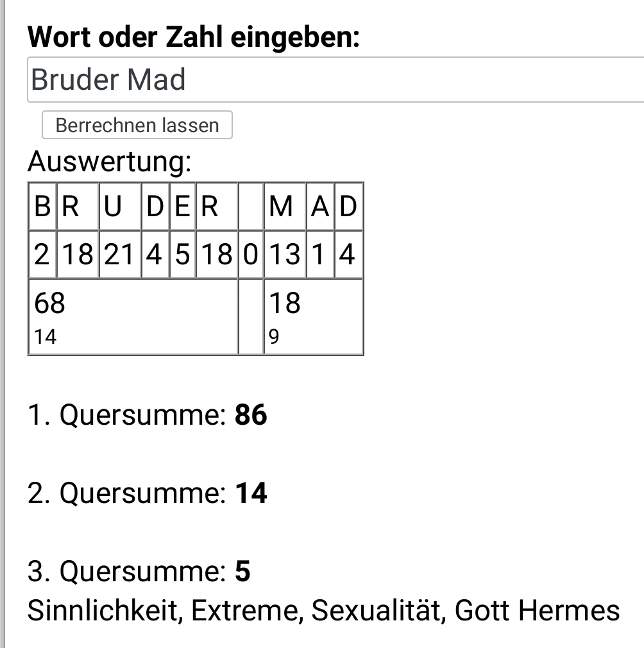
Task: Click the value 13 cell
Action: (285, 254)
